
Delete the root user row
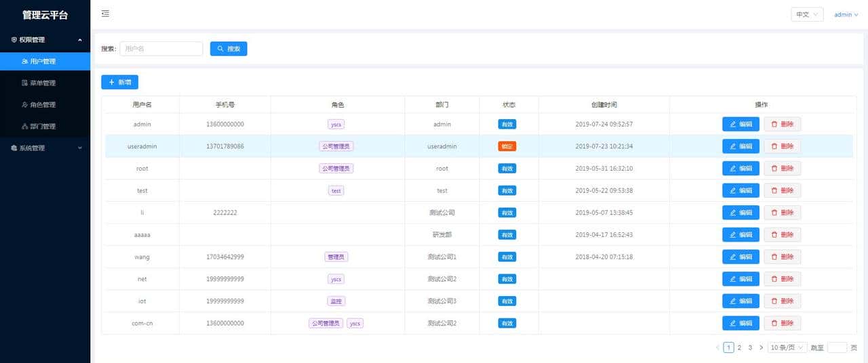pos(782,169)
